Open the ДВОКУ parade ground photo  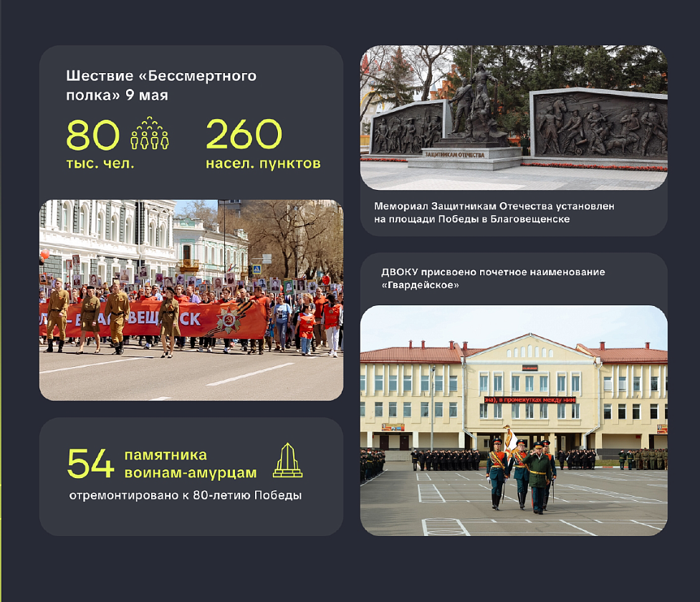coord(513,420)
